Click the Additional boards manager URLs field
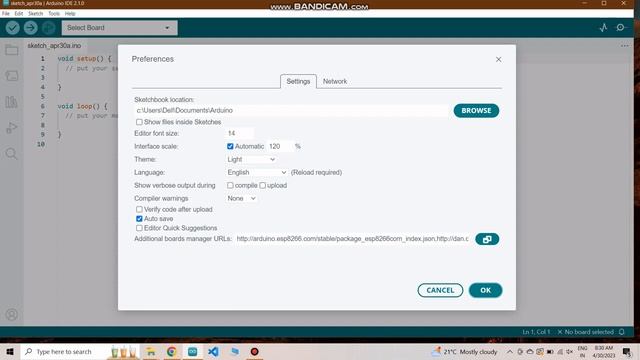 point(352,239)
